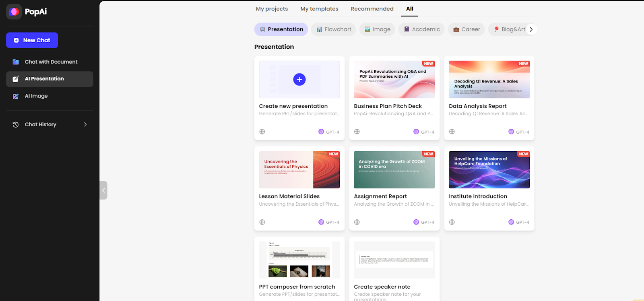
Task: Click the 'Lesson Material Slides' title
Action: 289,196
